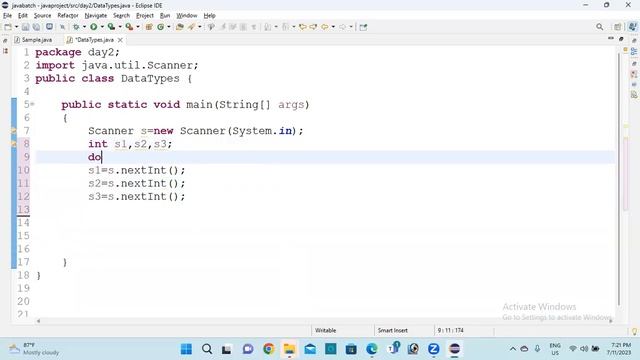Click the warning marker on line 8

tap(13, 144)
